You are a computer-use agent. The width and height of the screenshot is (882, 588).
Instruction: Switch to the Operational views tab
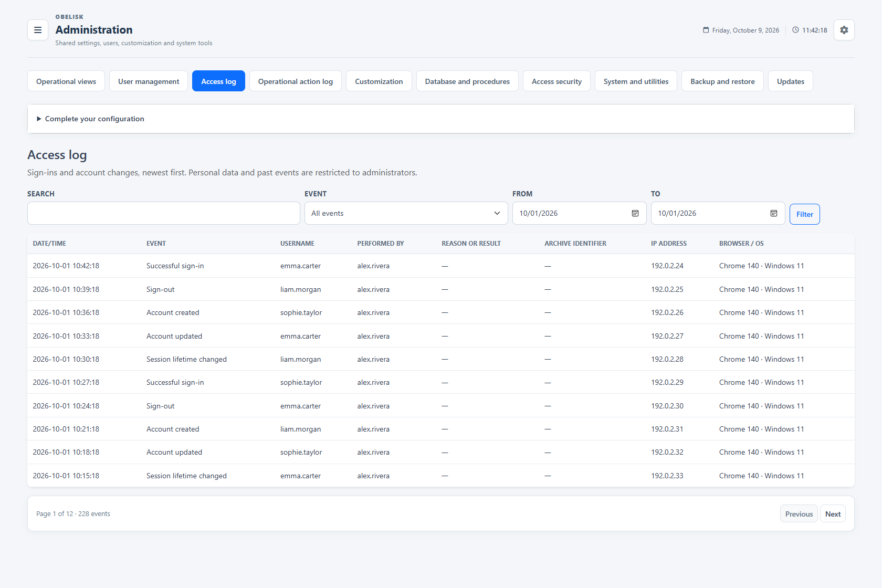tap(66, 81)
